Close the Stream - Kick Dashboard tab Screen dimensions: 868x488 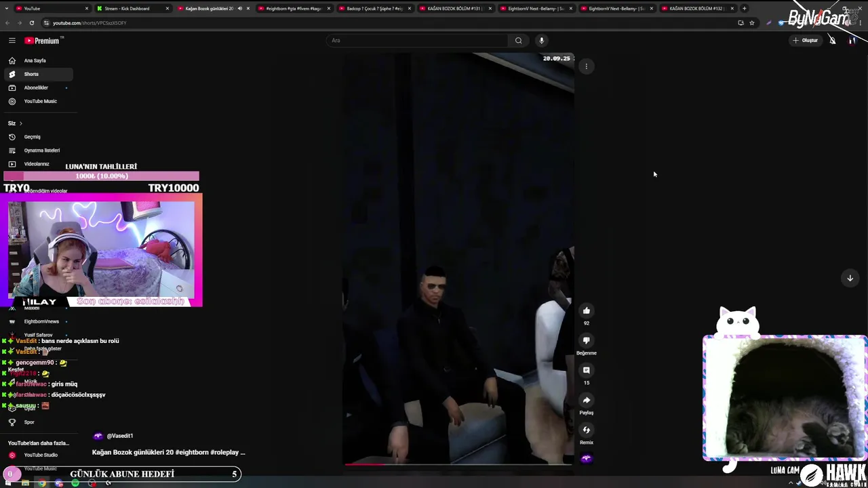[x=167, y=8]
